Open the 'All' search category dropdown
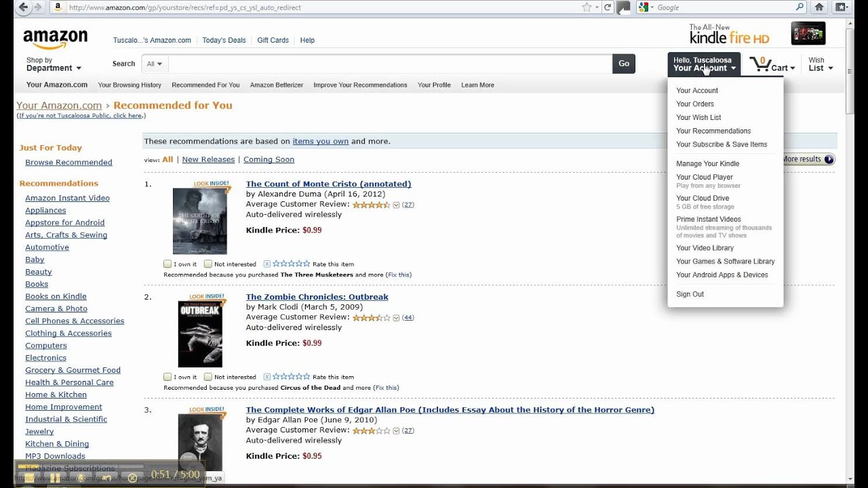The height and width of the screenshot is (488, 868). [x=155, y=64]
